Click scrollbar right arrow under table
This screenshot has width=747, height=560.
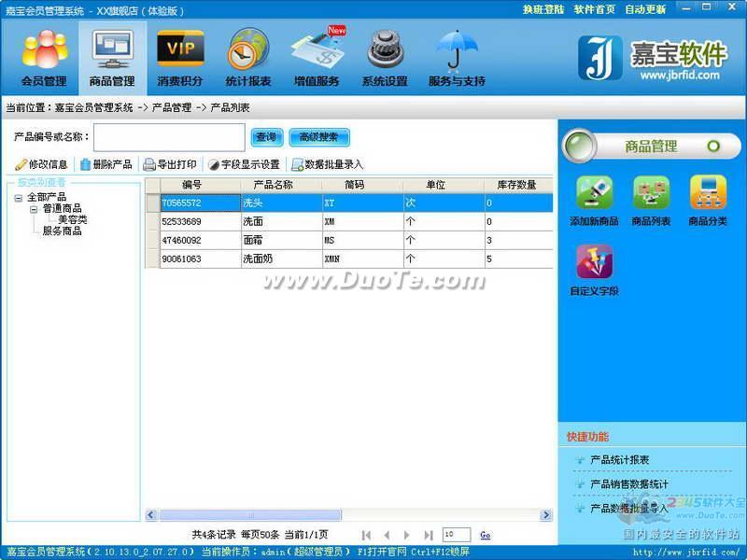[546, 515]
